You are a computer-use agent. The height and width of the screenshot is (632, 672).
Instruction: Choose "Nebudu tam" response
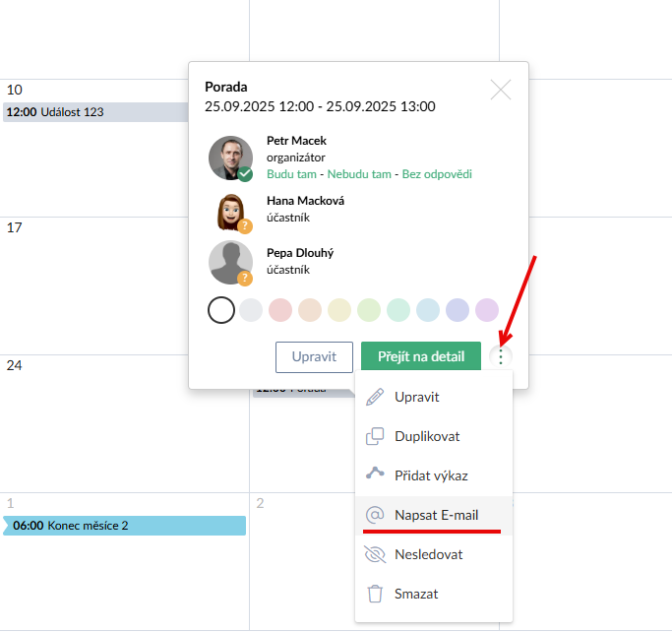359,174
